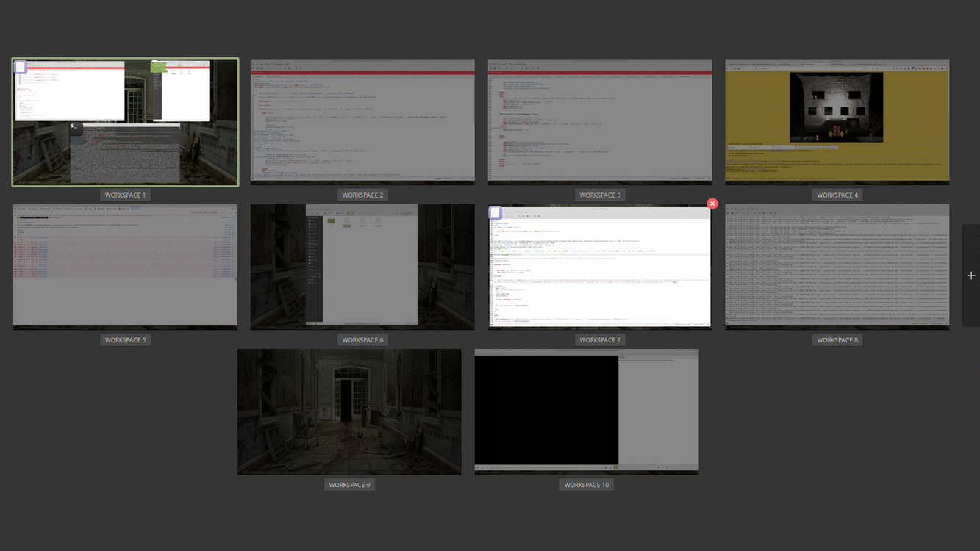Close the editor window on Workspace 7
980x551 pixels.
pyautogui.click(x=712, y=204)
